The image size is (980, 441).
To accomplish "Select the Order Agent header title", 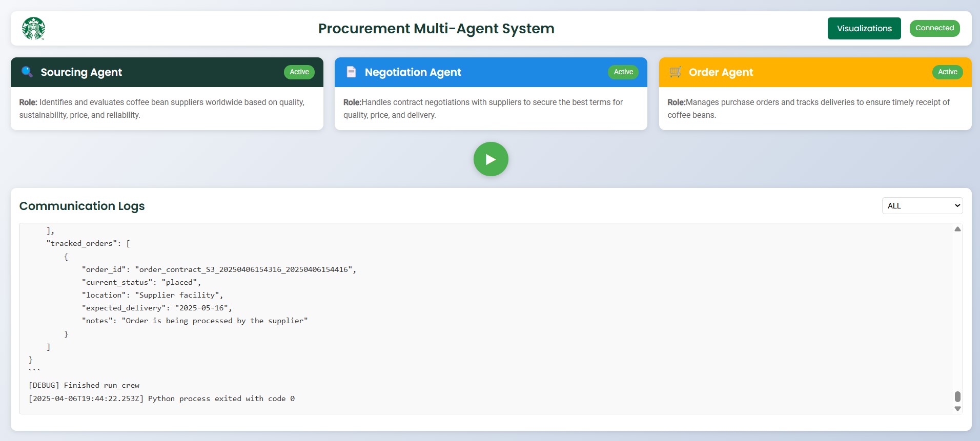I will point(721,72).
